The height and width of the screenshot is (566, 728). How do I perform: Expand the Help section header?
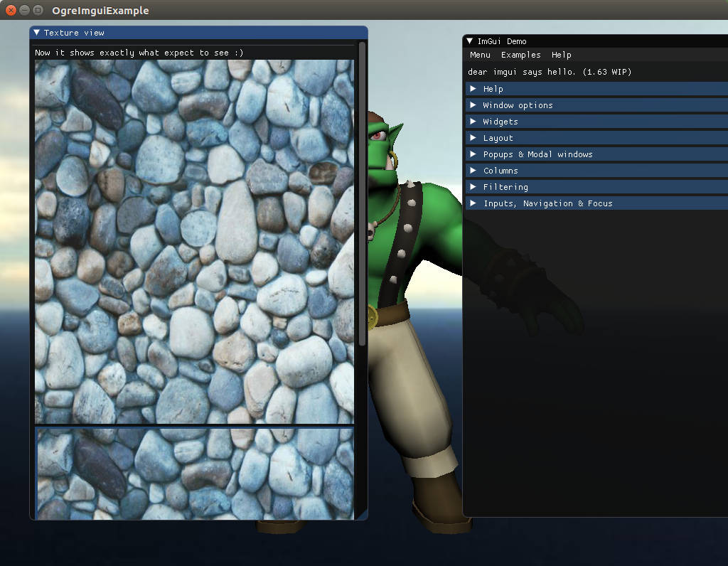click(596, 89)
